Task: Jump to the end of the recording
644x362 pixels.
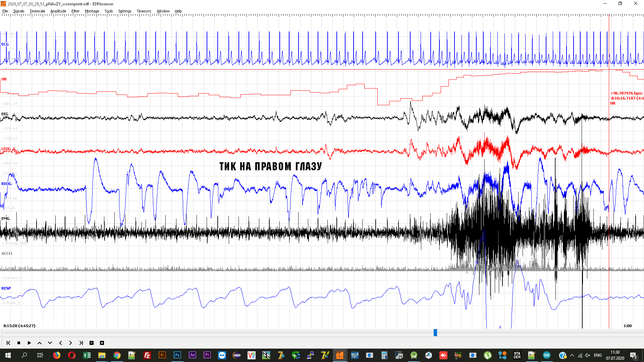Action: click(x=81, y=343)
